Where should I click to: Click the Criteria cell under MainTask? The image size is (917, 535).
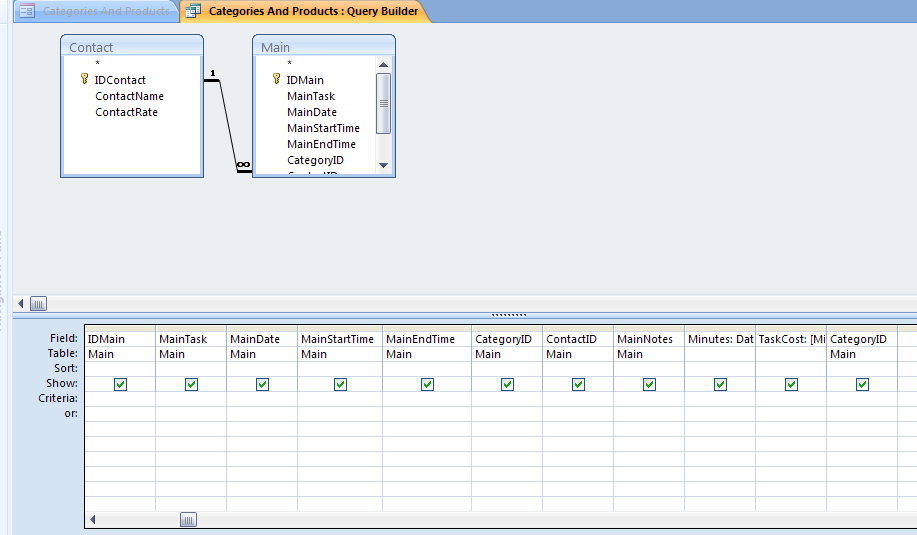tap(191, 399)
